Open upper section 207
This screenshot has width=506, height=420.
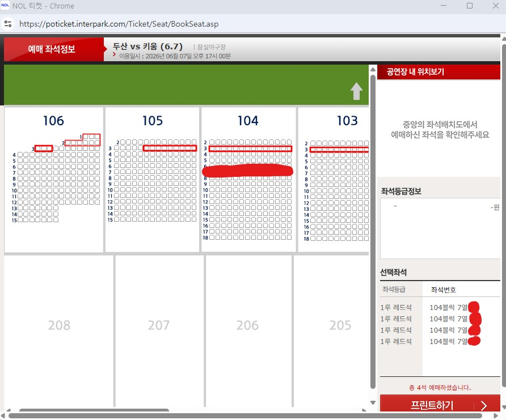click(x=158, y=325)
